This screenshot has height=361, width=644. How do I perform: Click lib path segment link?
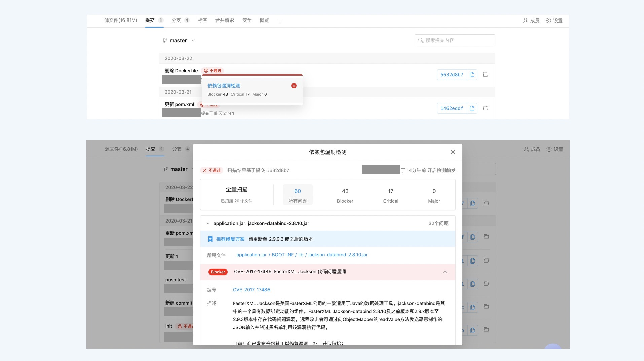[301, 255]
